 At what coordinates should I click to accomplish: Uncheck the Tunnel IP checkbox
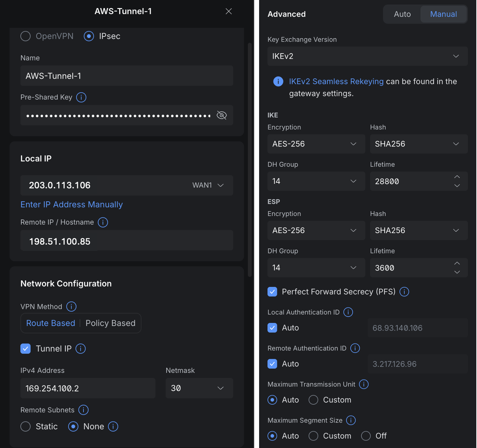pyautogui.click(x=25, y=349)
